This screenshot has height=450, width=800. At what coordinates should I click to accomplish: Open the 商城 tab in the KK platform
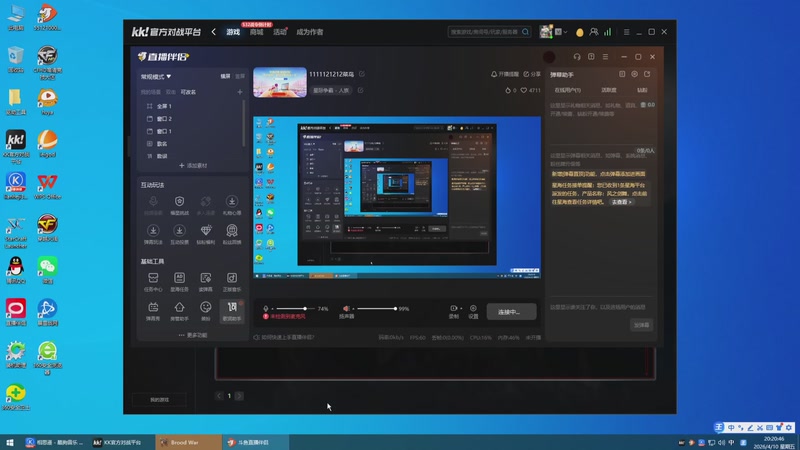pyautogui.click(x=257, y=32)
